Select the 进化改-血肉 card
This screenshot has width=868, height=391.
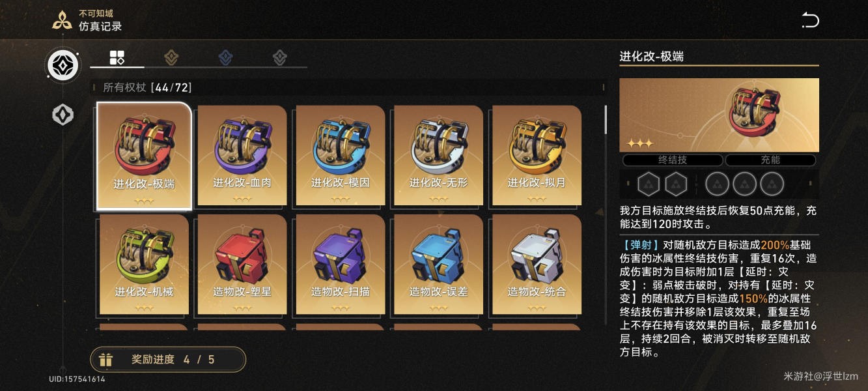(242, 156)
